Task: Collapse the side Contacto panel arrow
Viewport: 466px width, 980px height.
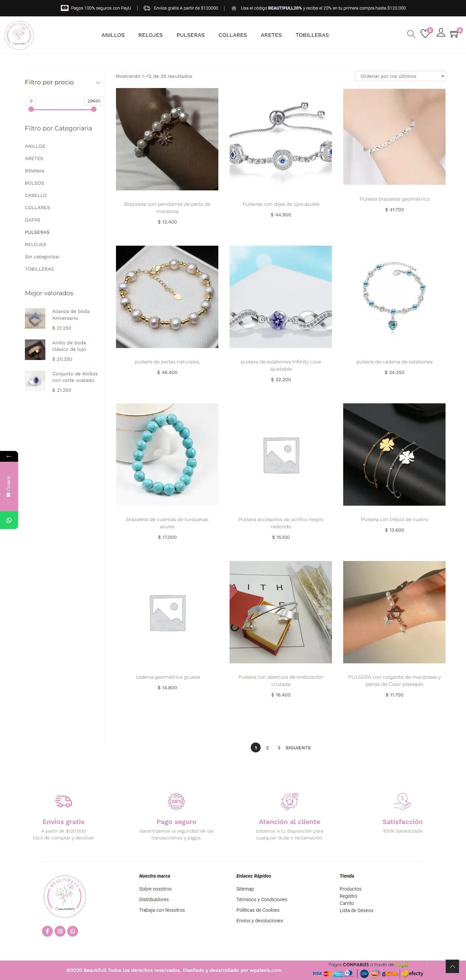Action: [9, 456]
